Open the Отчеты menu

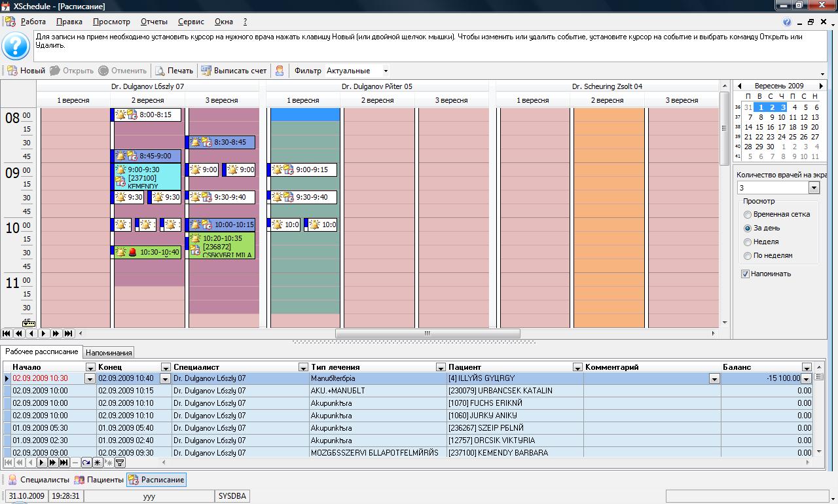154,22
